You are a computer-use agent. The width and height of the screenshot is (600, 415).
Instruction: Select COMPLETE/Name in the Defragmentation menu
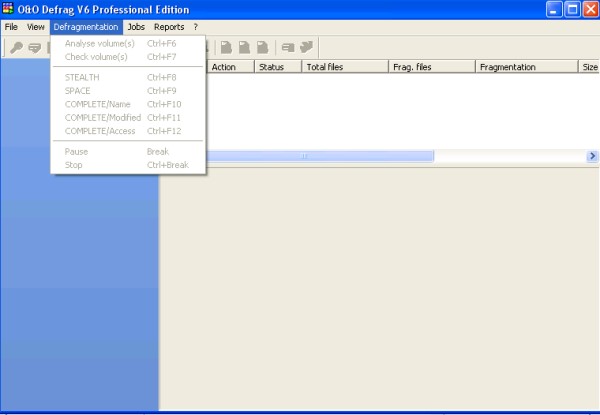98,104
